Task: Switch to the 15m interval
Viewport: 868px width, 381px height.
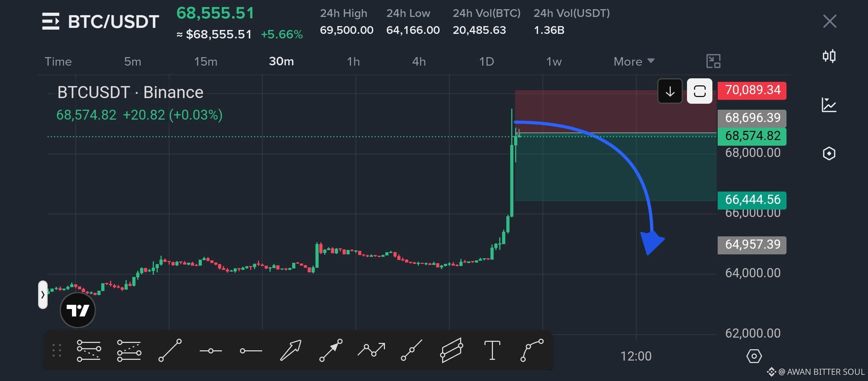Action: point(206,61)
